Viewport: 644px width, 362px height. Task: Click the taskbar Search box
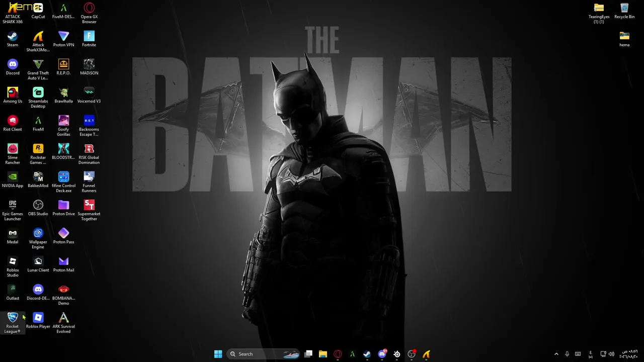pyautogui.click(x=263, y=354)
